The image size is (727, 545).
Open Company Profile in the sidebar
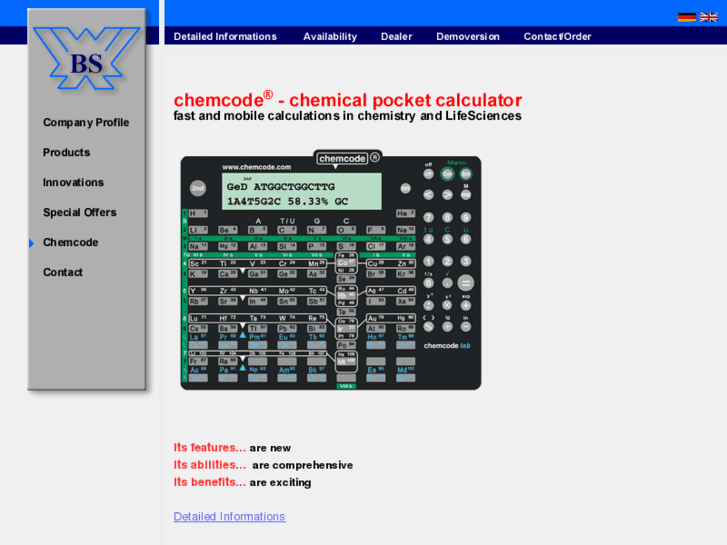[86, 122]
